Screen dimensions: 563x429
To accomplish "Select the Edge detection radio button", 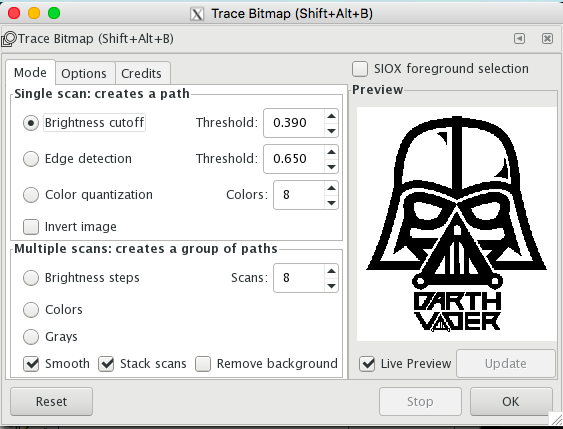I will coord(31,159).
